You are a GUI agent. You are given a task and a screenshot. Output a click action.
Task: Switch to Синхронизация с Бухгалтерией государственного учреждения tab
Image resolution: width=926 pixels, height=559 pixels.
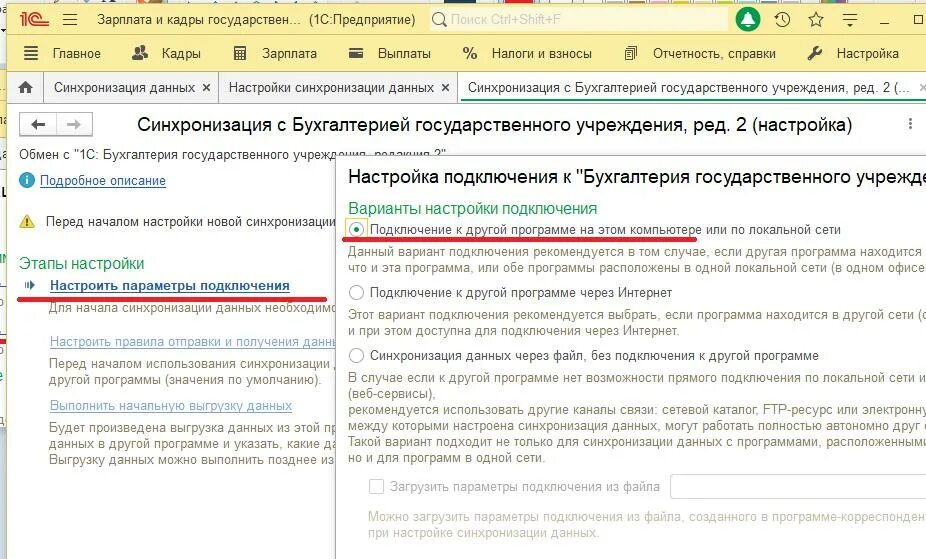click(689, 87)
